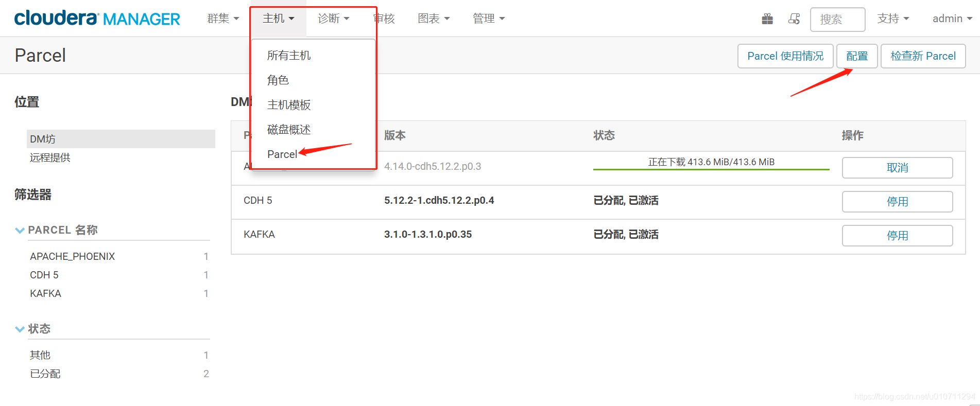Image resolution: width=980 pixels, height=406 pixels.
Task: Open the running commands icon
Action: tap(794, 19)
